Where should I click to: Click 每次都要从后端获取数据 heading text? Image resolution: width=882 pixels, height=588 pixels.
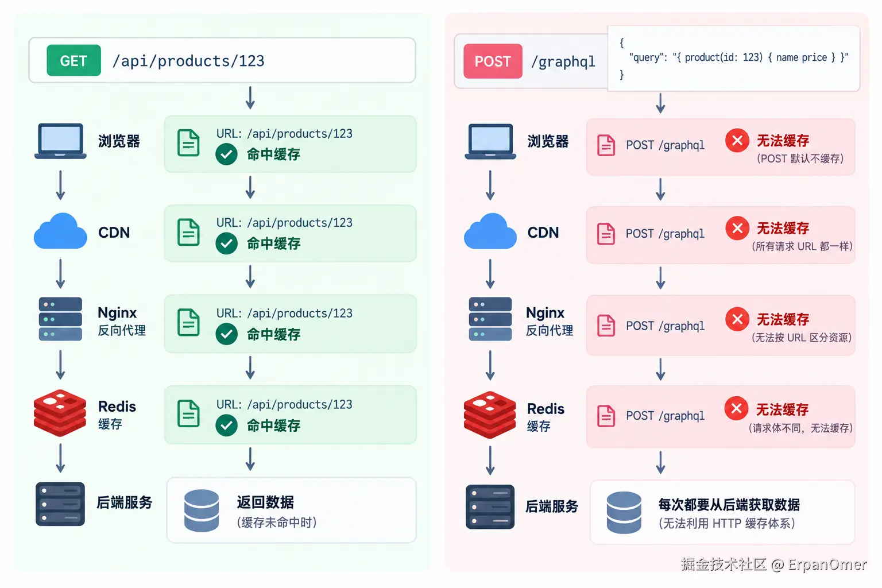729,505
